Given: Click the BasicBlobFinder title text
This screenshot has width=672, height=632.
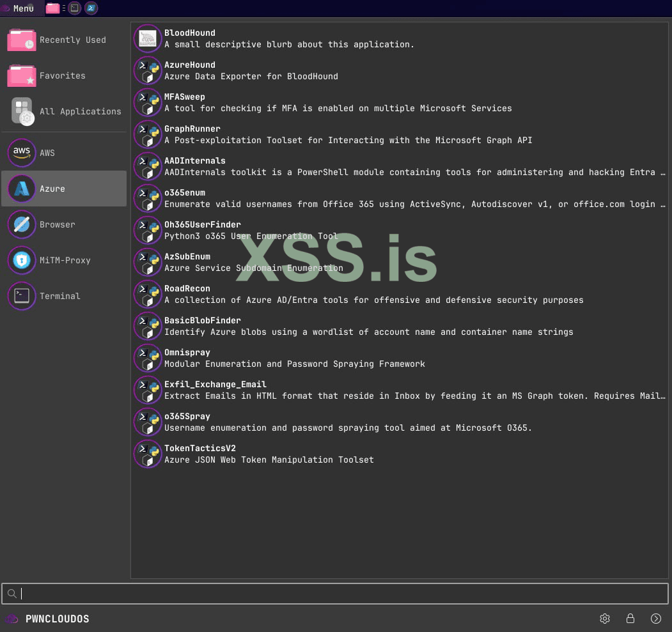Looking at the screenshot, I should (202, 320).
